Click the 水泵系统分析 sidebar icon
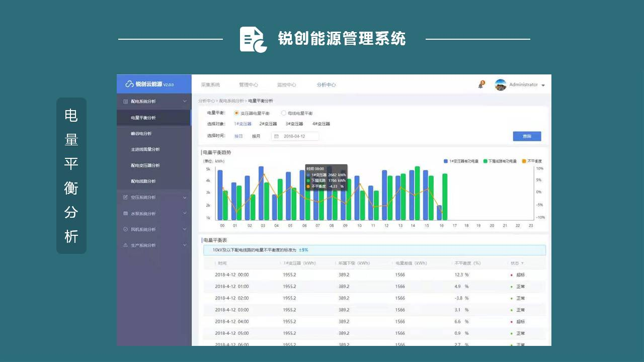The image size is (644, 362). tap(126, 214)
